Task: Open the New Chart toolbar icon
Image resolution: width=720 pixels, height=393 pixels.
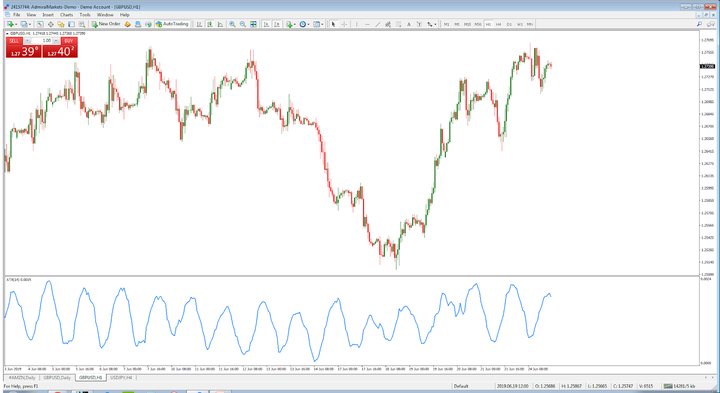Action: (11, 24)
